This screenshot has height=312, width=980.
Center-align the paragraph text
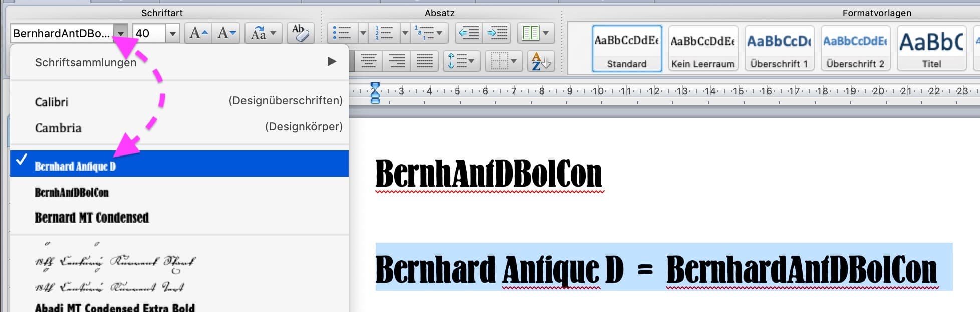[x=369, y=62]
